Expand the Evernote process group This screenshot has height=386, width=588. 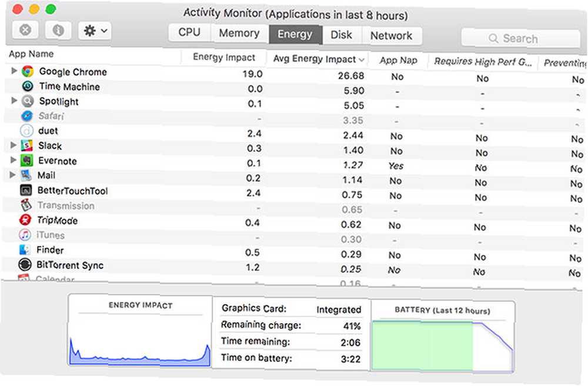click(x=13, y=160)
